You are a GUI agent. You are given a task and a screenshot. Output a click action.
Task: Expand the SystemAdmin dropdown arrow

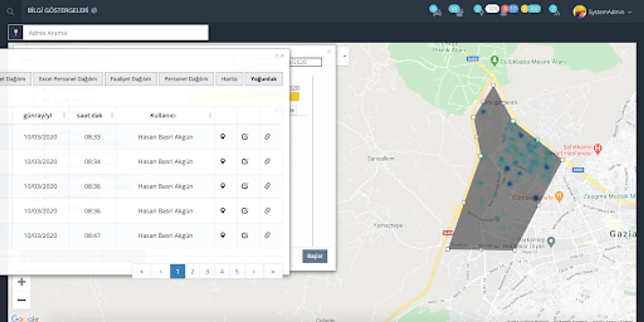click(x=630, y=12)
